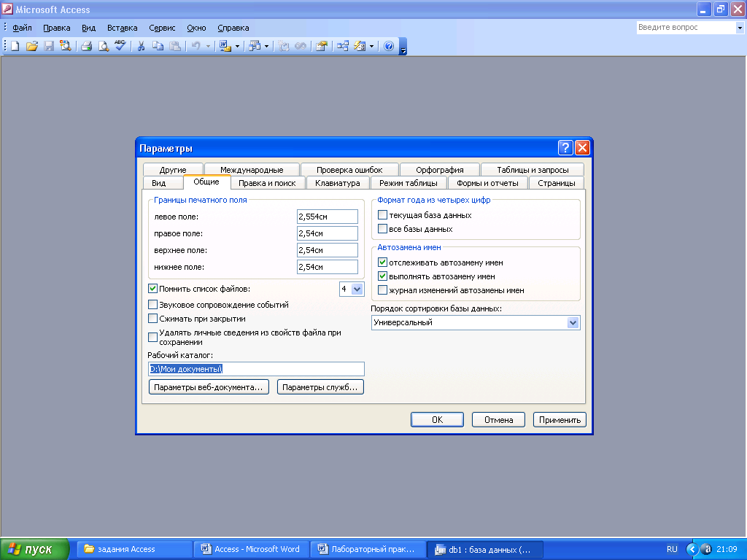
Task: Create a new database with New icon
Action: (15, 46)
